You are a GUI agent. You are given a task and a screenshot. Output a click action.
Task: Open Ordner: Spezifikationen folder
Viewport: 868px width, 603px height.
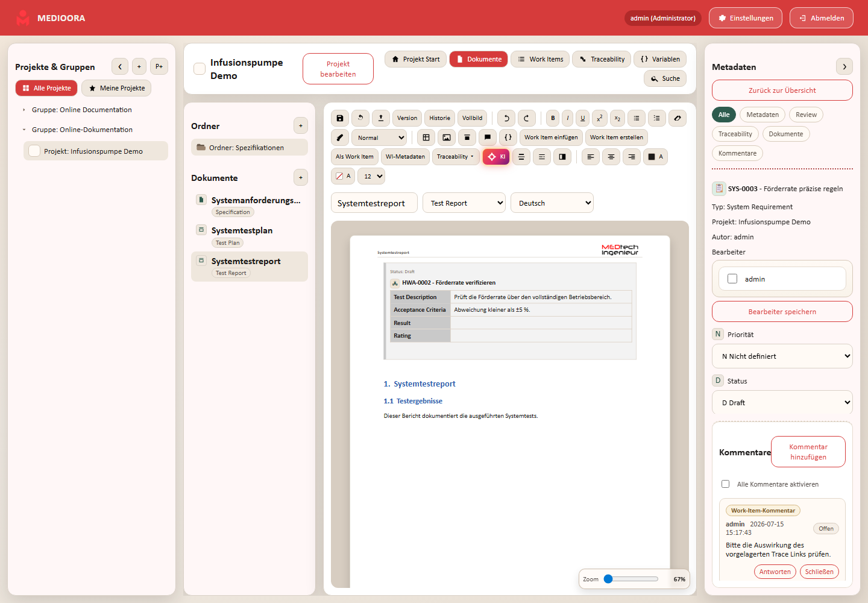(x=250, y=147)
